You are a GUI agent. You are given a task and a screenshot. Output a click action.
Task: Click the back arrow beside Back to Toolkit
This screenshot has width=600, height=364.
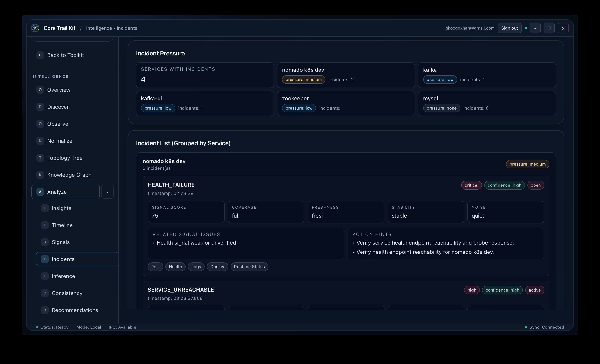[40, 55]
